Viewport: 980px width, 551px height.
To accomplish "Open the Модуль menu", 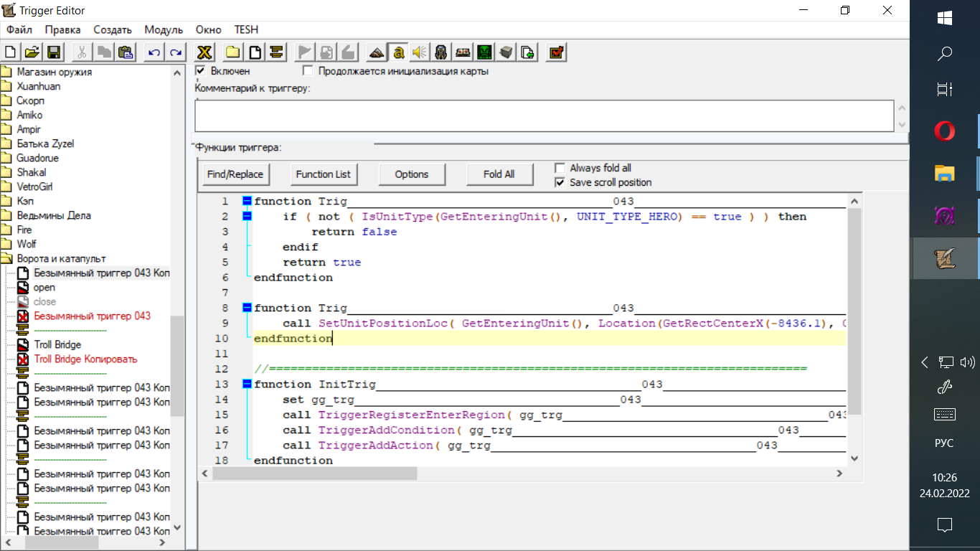I will click(164, 29).
